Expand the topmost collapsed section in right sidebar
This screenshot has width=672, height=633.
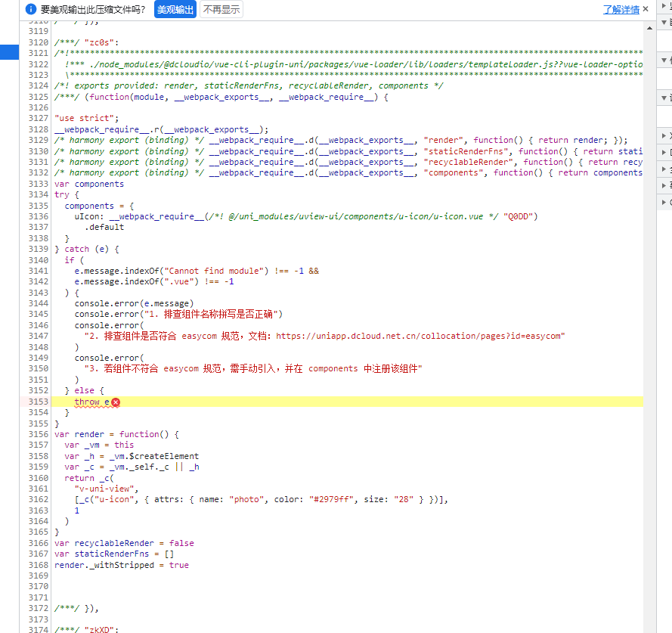click(664, 6)
